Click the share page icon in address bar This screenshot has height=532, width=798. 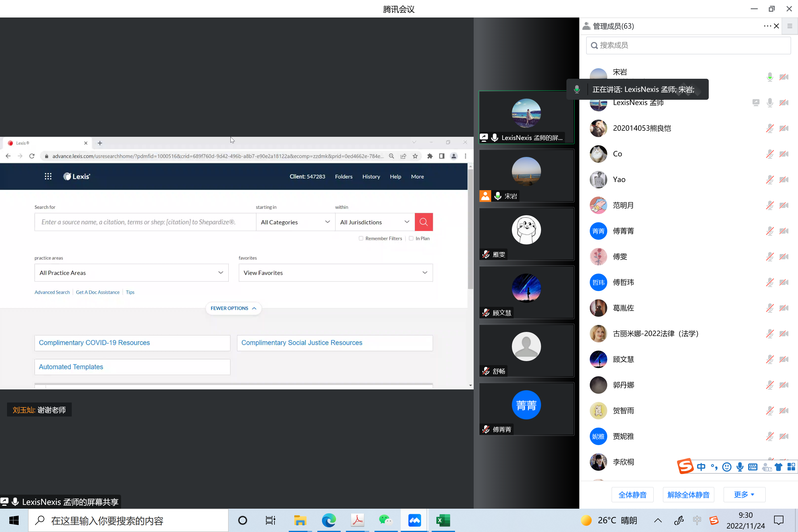(403, 156)
